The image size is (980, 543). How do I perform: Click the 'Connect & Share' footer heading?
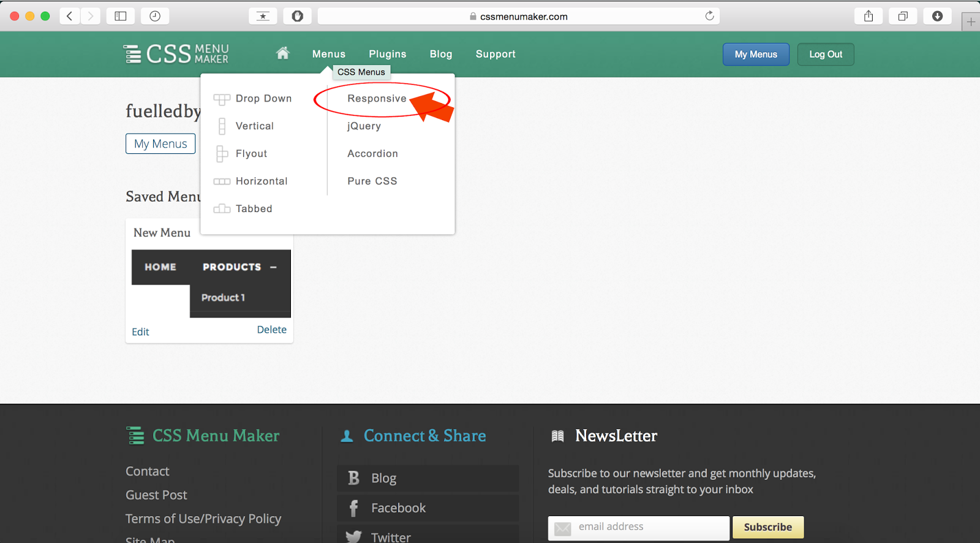[x=425, y=436]
